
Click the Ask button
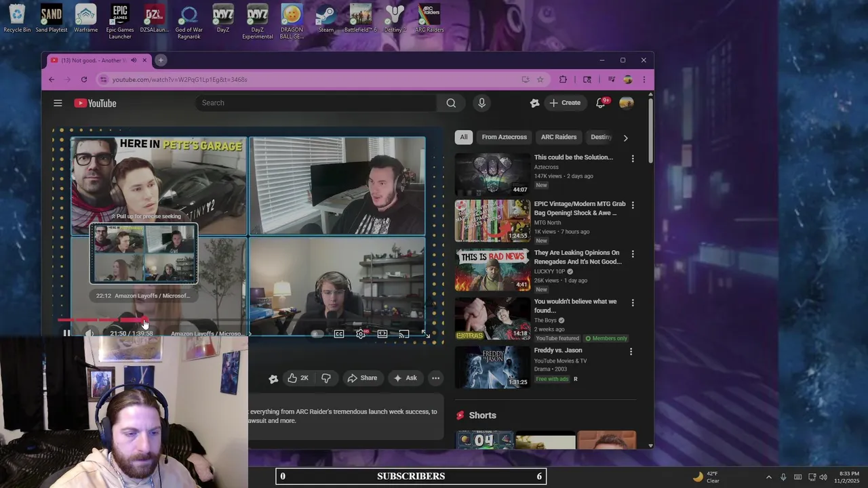click(x=405, y=378)
